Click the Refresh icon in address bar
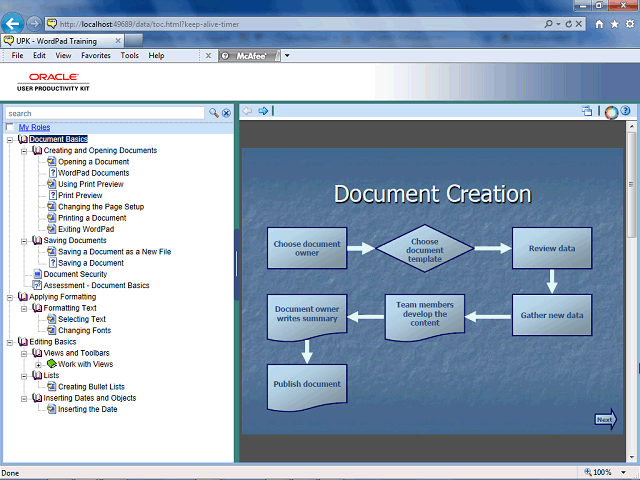This screenshot has height=480, width=640. [x=569, y=24]
